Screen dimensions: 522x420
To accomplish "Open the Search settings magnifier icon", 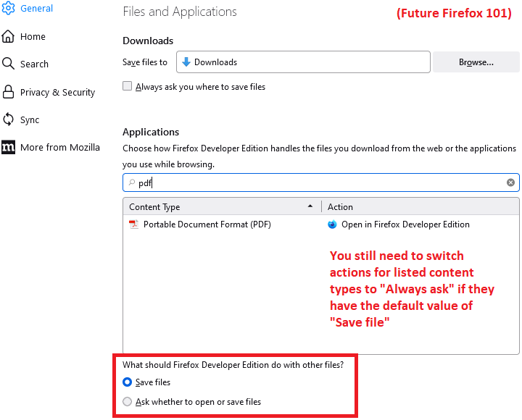I will 9,64.
